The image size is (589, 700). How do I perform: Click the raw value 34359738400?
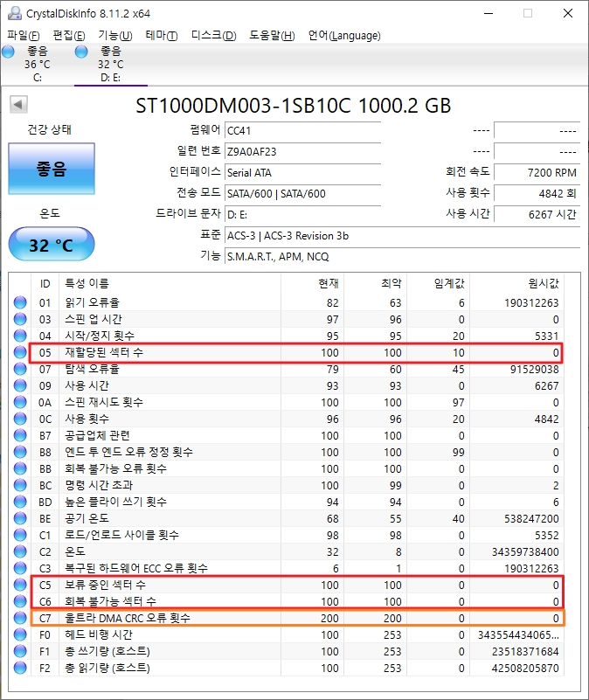[x=525, y=551]
